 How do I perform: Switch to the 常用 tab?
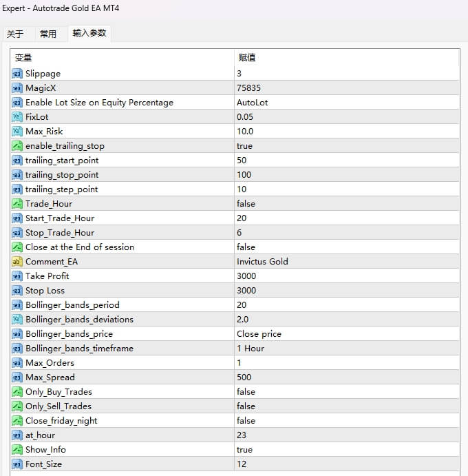point(48,34)
